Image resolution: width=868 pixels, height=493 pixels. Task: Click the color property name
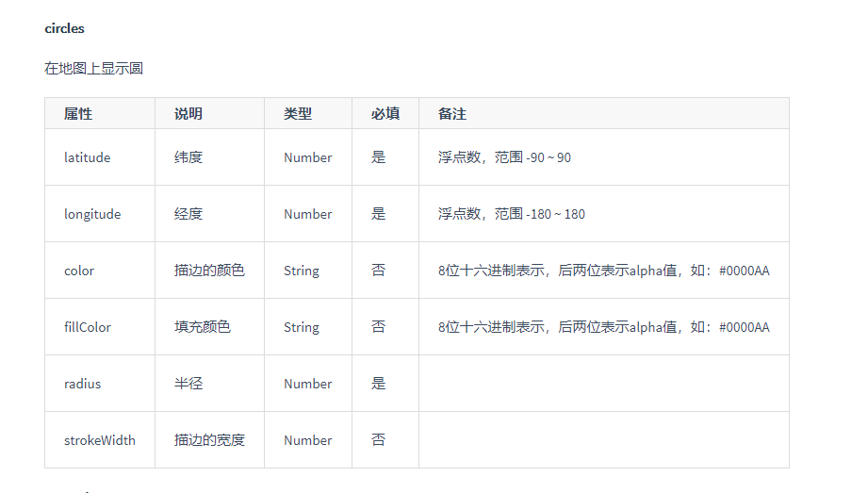(79, 271)
